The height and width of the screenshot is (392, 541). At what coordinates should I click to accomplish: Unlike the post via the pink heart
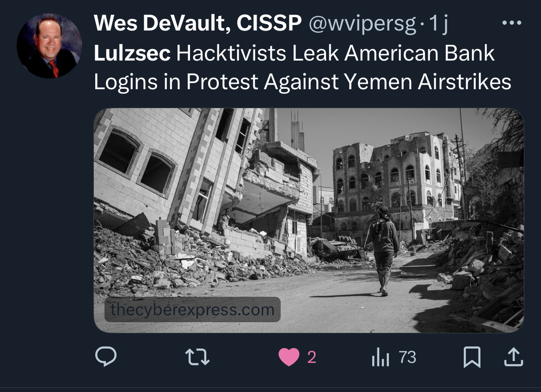289,357
